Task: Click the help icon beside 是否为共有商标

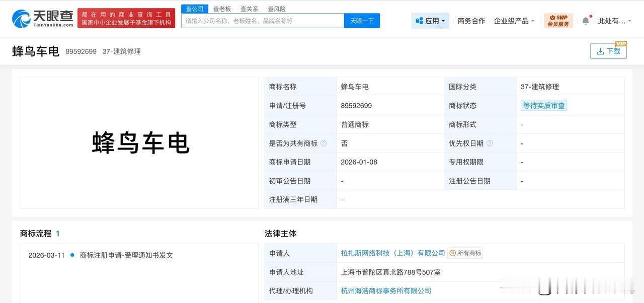Action: coord(324,143)
